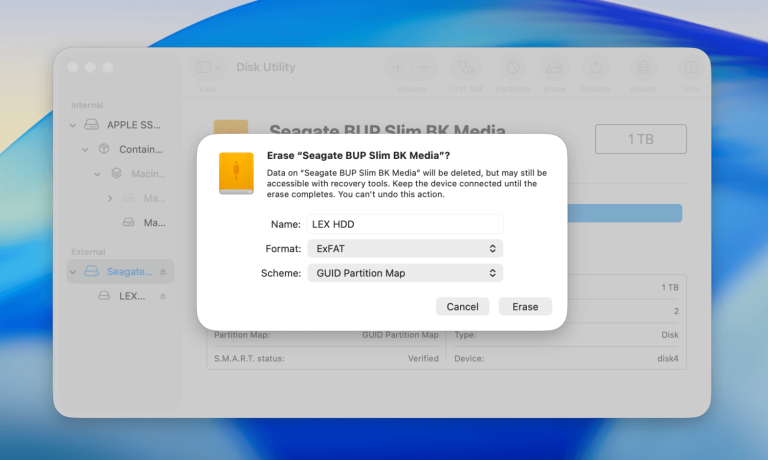The height and width of the screenshot is (460, 768).
Task: Click the LEX... volume drive icon
Action: (x=104, y=295)
